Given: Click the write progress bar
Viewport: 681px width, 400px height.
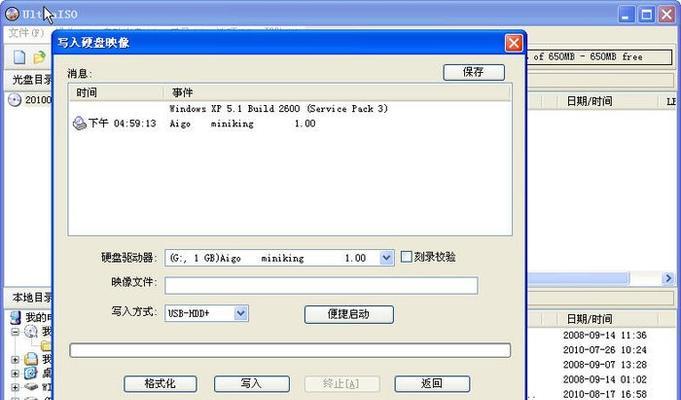Looking at the screenshot, I should coord(290,350).
